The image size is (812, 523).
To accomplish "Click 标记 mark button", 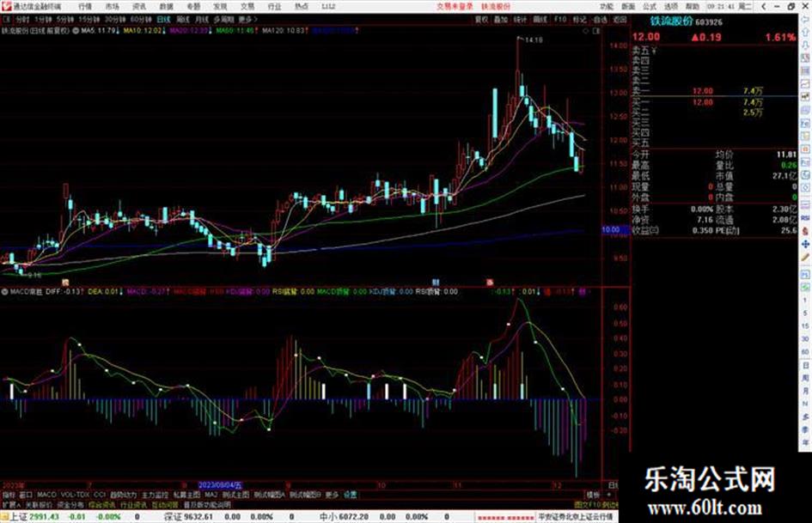I will tap(579, 19).
